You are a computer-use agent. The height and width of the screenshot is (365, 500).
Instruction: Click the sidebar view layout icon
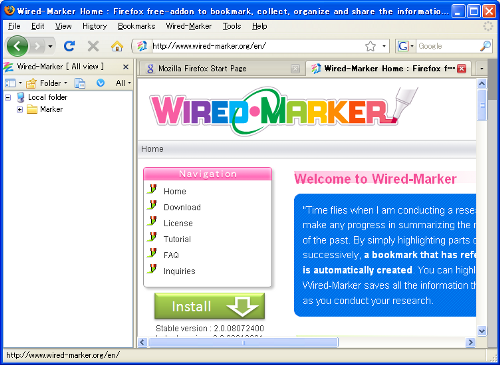click(x=11, y=83)
